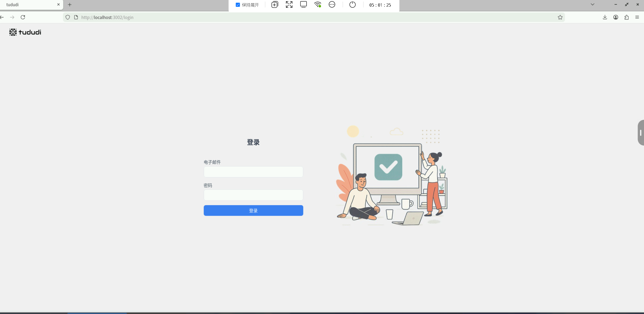
Task: Click the 电子邮件 email input field
Action: pos(253,172)
